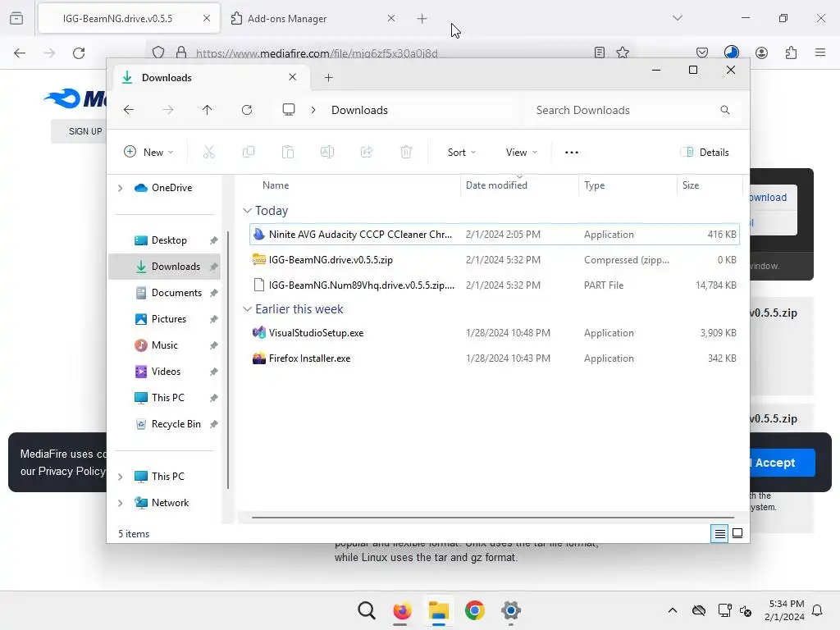Image resolution: width=840 pixels, height=630 pixels.
Task: Select the IGG-BeamNG.drive.v0.5.5 browser tab
Action: coord(129,19)
